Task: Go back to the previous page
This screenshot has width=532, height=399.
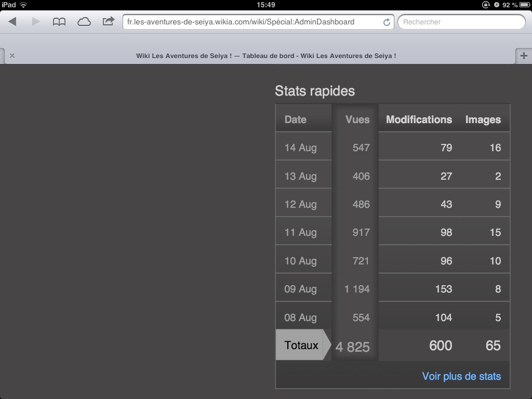Action: (12, 22)
